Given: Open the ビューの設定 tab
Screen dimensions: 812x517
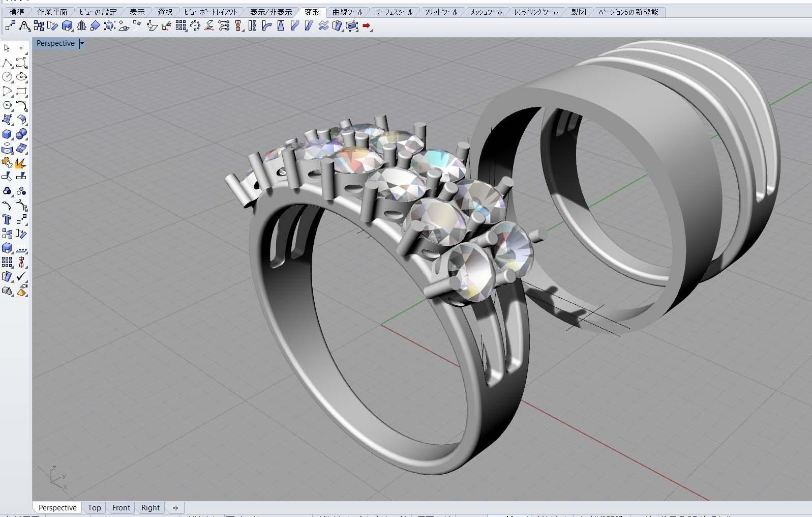Looking at the screenshot, I should (x=98, y=12).
